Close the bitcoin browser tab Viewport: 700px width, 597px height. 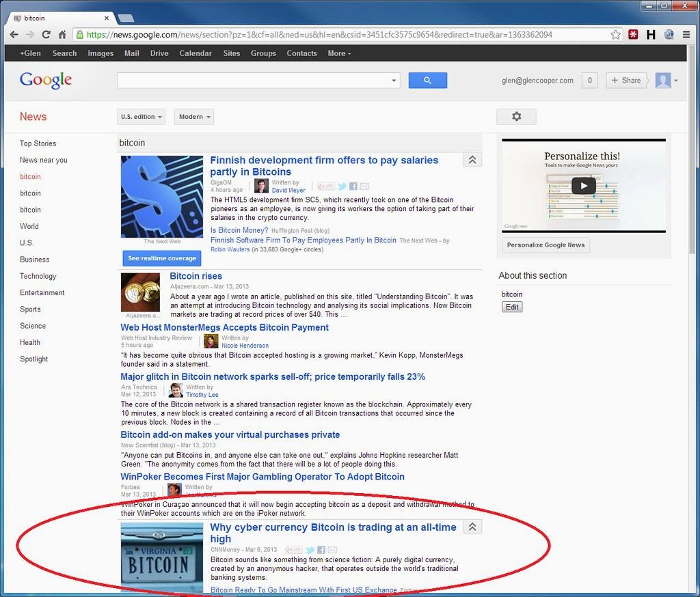coord(107,18)
